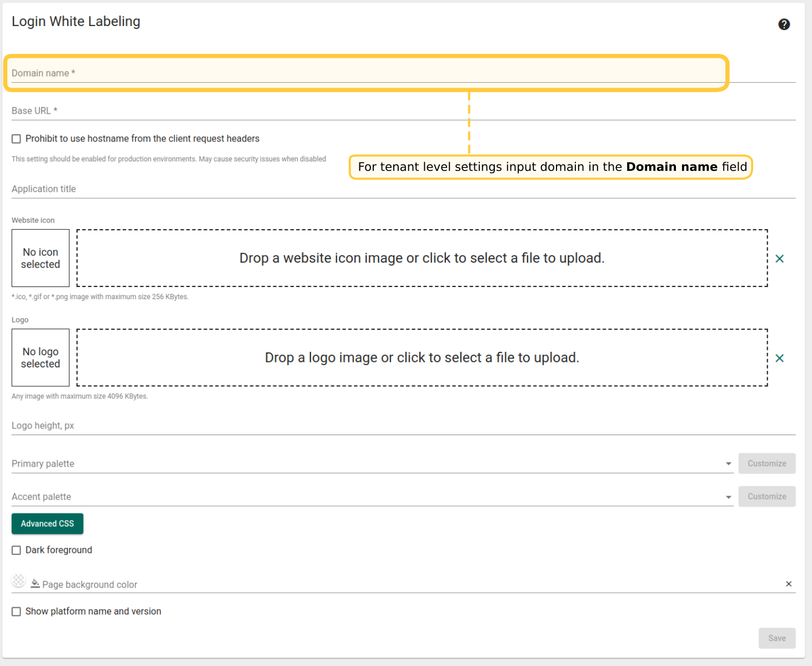Focus the Base URL field
The width and height of the screenshot is (812, 666).
(404, 111)
